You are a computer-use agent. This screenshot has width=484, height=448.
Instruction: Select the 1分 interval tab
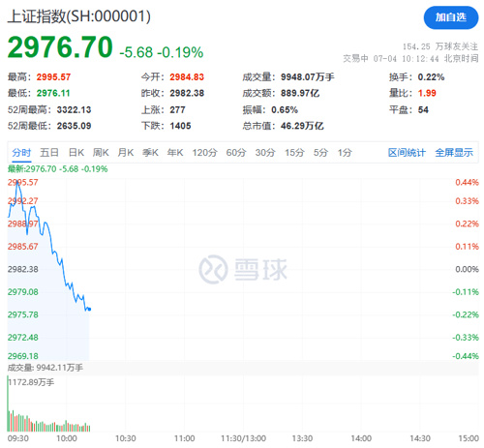(345, 152)
